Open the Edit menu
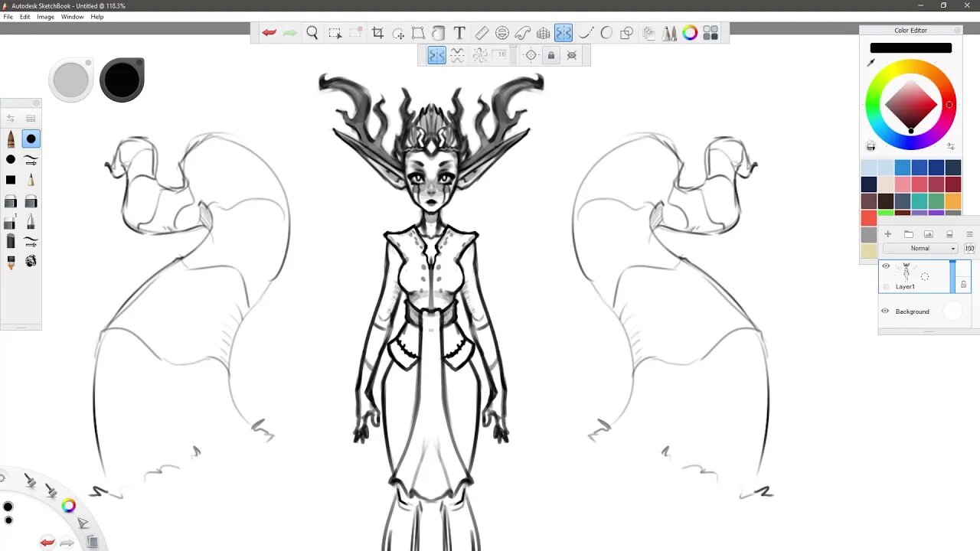The height and width of the screenshot is (551, 980). coord(25,17)
